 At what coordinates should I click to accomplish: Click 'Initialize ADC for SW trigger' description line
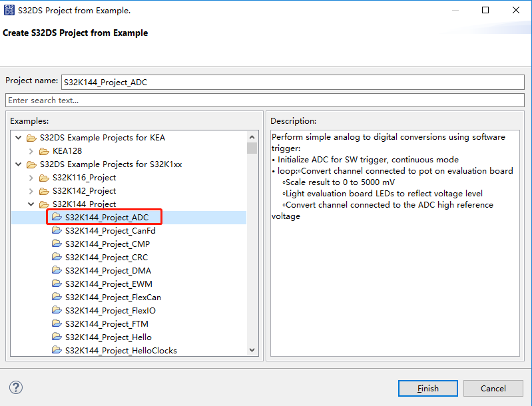pyautogui.click(x=365, y=160)
